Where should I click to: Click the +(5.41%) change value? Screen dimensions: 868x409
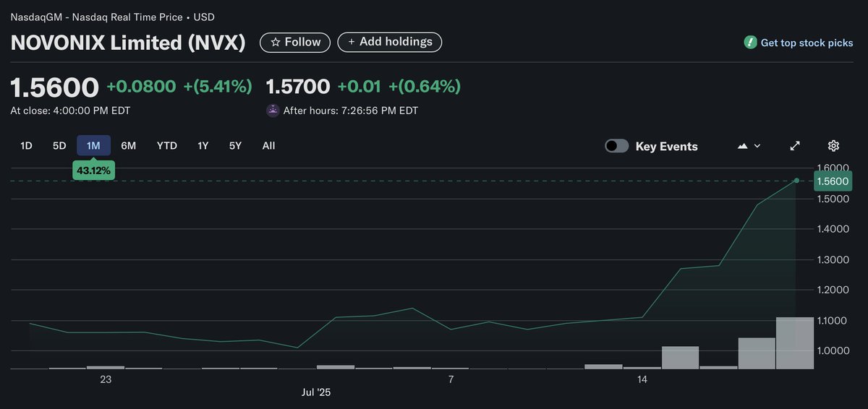[x=218, y=87]
